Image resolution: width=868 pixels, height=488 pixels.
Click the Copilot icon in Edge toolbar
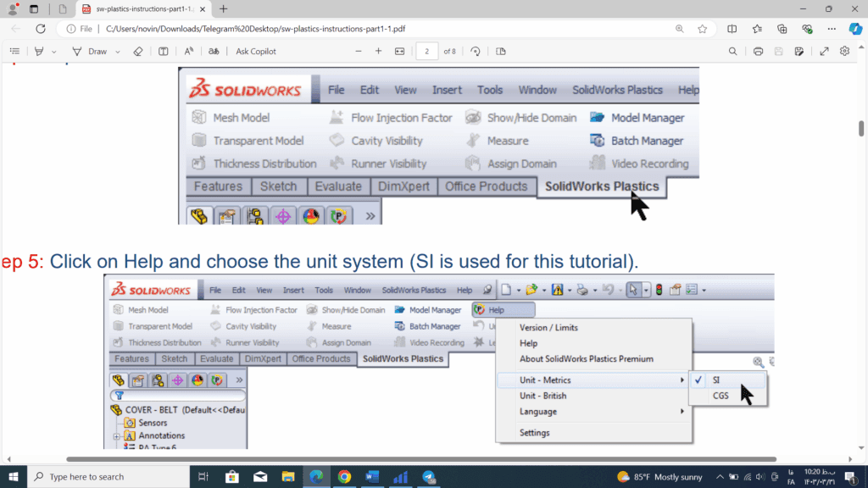(855, 29)
